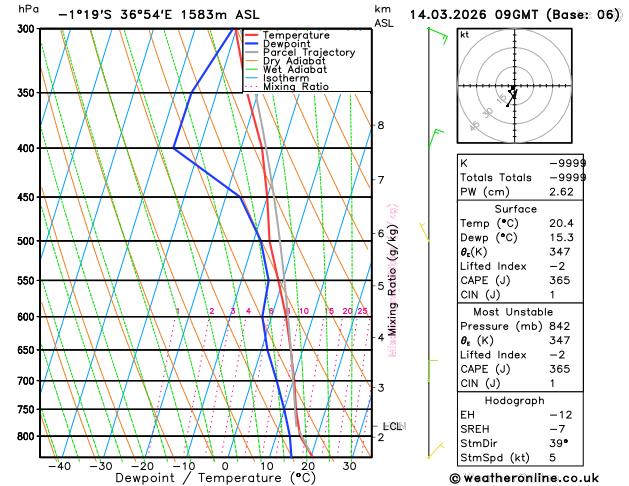Click the 600 hPa pressure label
The image size is (629, 486).
click(28, 317)
